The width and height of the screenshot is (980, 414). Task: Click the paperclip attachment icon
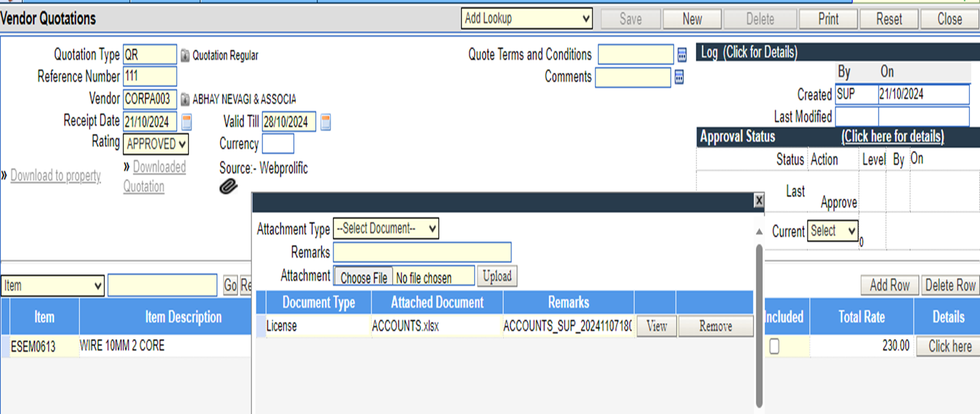coord(228,186)
